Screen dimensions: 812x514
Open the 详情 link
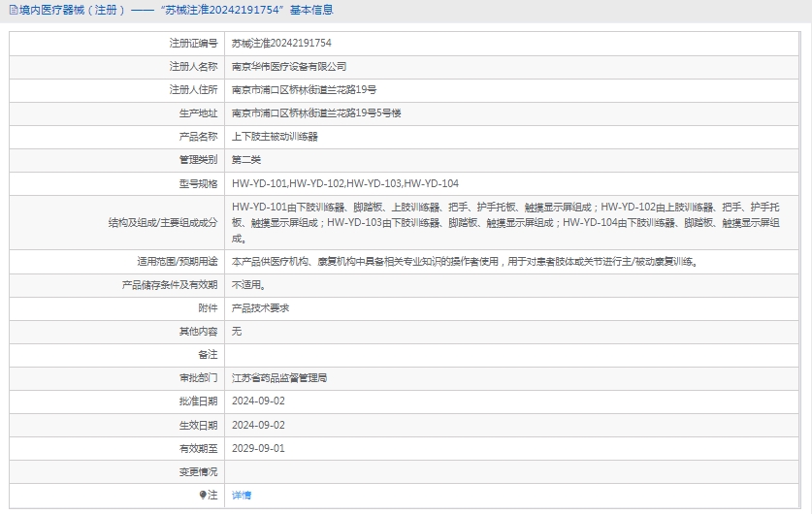242,495
